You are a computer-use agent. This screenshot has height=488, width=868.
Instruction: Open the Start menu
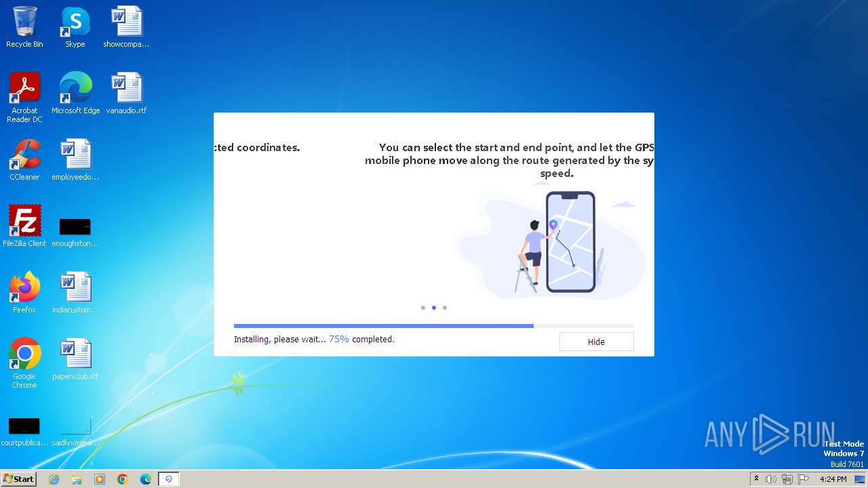click(18, 479)
